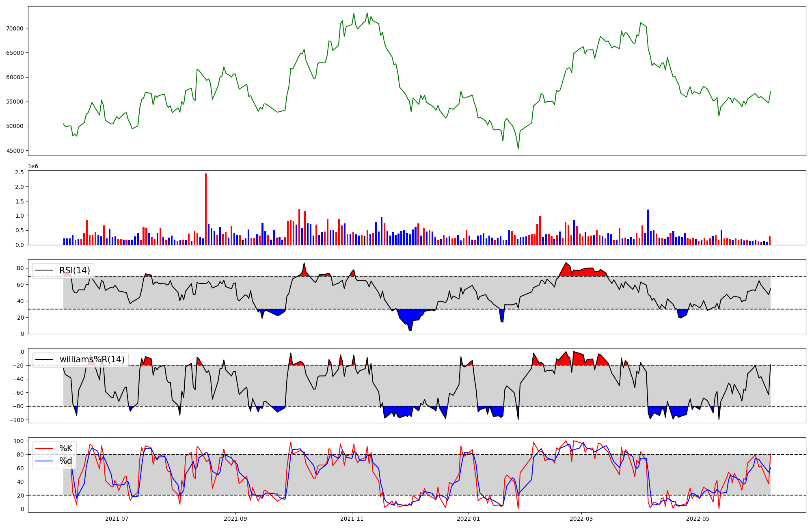Click the %K legend text
Viewport: 812px width, 528px height.
coord(66,448)
